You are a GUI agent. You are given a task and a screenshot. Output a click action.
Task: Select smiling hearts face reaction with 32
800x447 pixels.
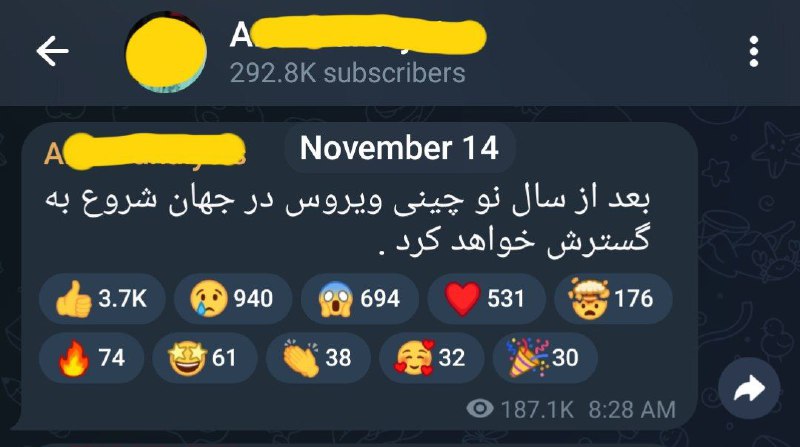tap(431, 358)
